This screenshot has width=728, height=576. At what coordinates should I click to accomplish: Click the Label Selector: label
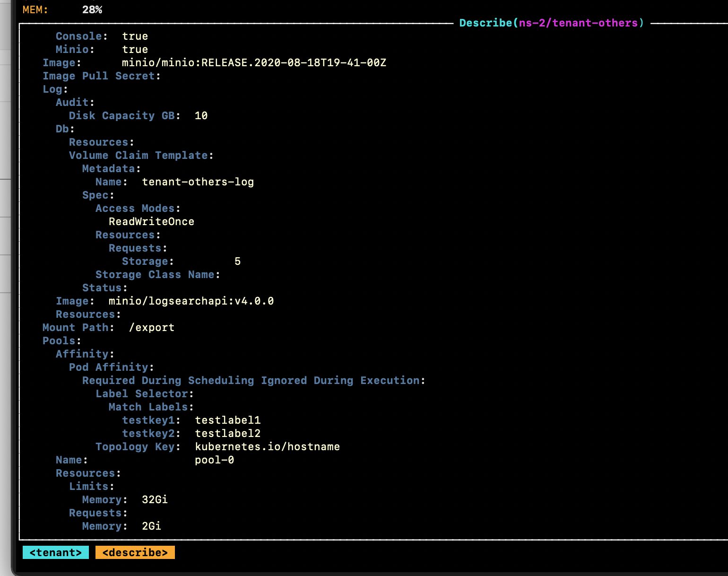point(145,393)
